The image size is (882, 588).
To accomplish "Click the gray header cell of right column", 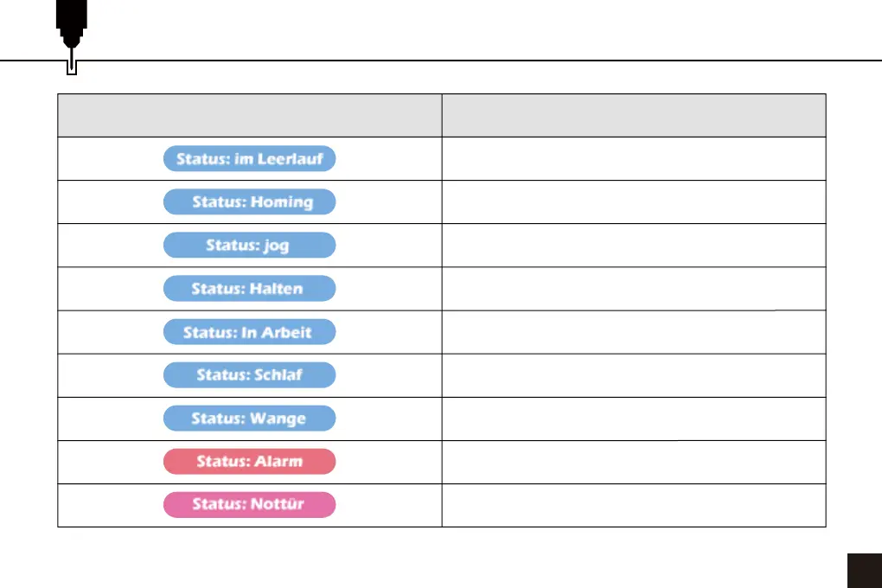I will coord(633,115).
